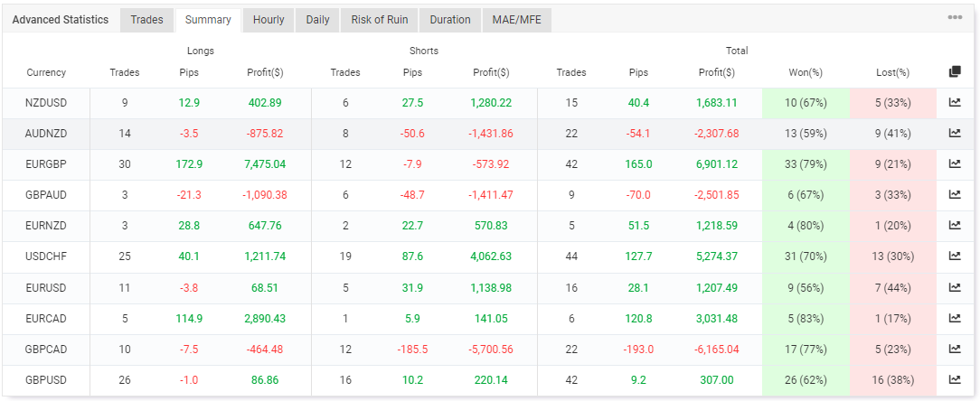Click the 7,475.04 longs profit value
The height and width of the screenshot is (401, 980).
[x=265, y=164]
